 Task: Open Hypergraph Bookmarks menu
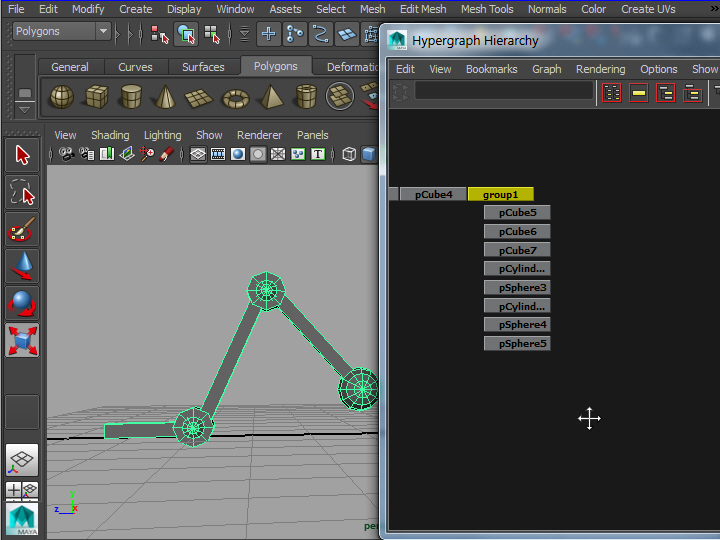point(491,69)
